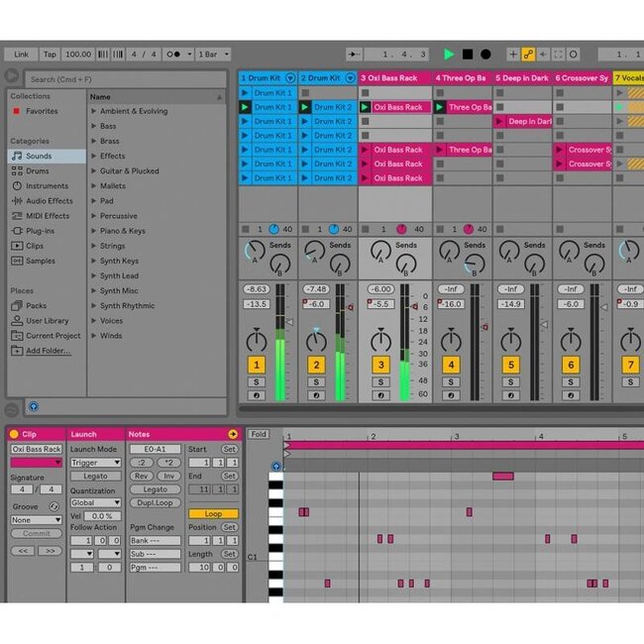Click the Capture MIDI bracket icon

coord(558,54)
